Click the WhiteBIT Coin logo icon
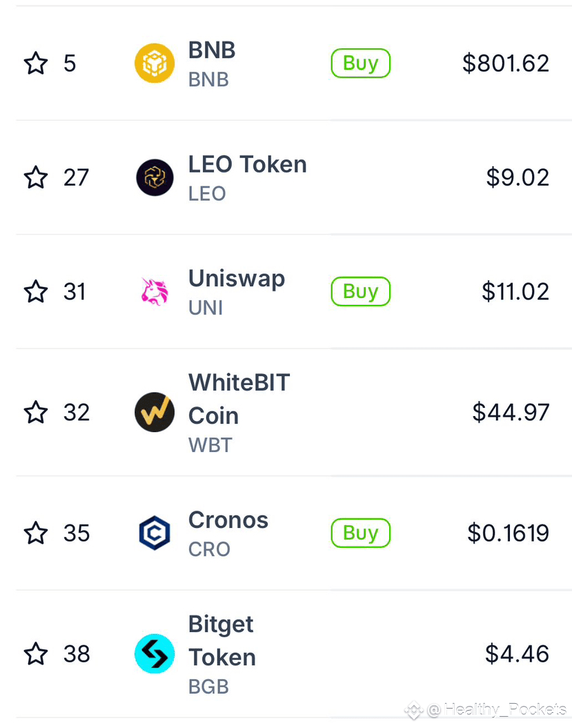 click(155, 412)
